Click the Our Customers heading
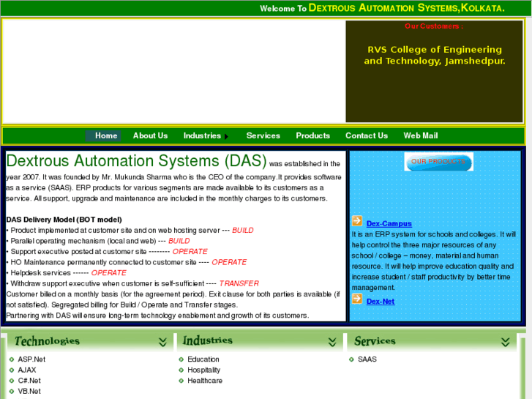The width and height of the screenshot is (532, 399). coord(434,26)
